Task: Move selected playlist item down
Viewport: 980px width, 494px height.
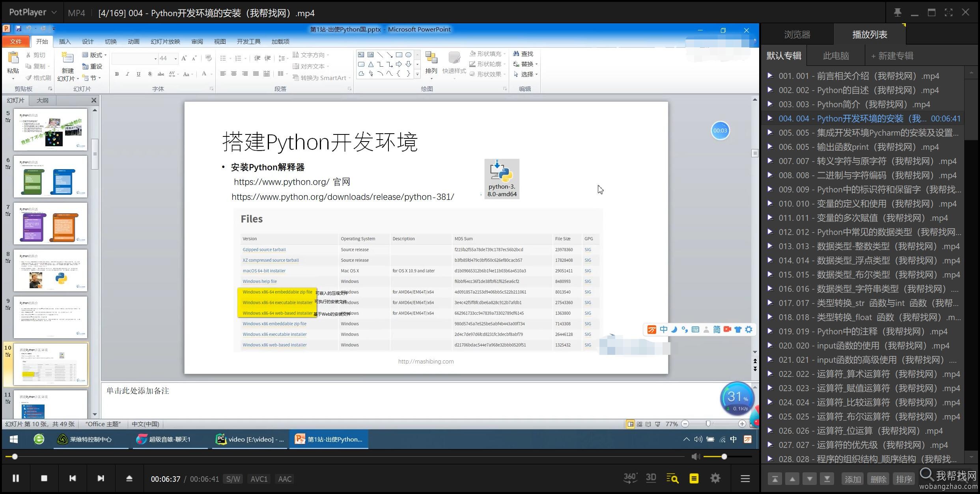Action: [810, 479]
